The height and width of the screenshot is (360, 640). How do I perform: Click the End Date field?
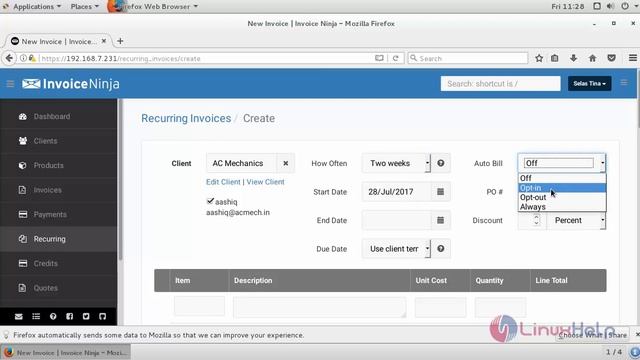(396, 220)
